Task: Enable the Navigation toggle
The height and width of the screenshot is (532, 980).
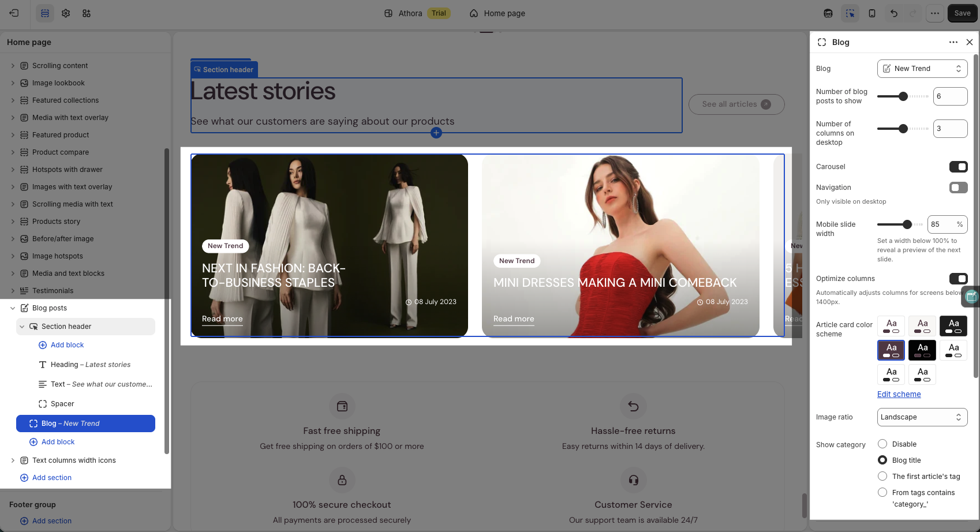Action: tap(958, 188)
